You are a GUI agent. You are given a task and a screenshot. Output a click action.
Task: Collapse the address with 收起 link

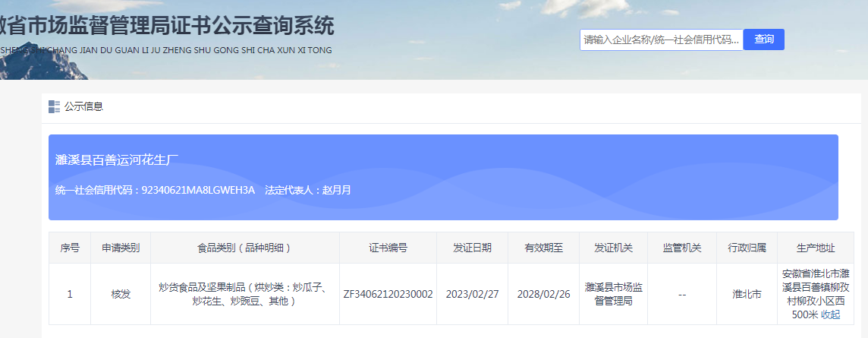click(x=830, y=314)
